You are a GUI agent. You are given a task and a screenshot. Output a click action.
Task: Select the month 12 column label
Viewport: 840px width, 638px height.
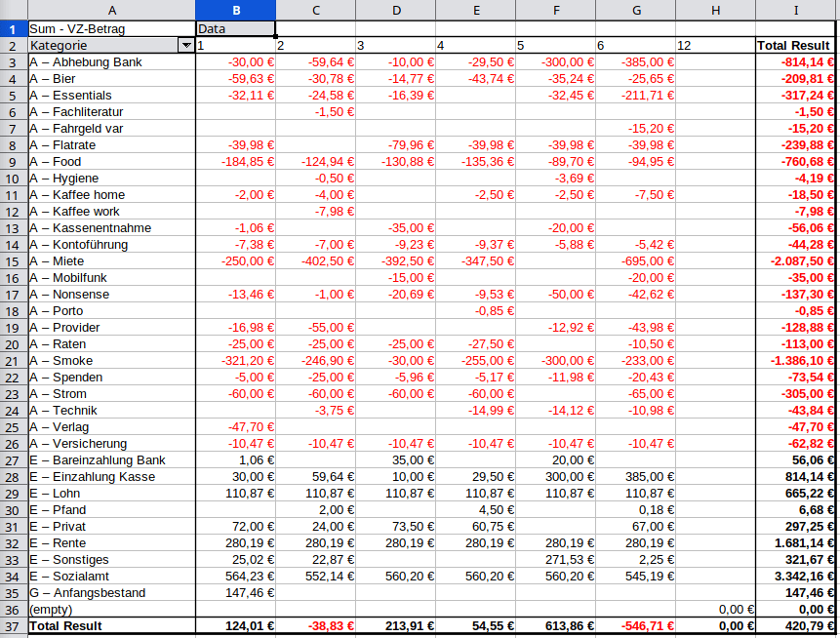(715, 46)
